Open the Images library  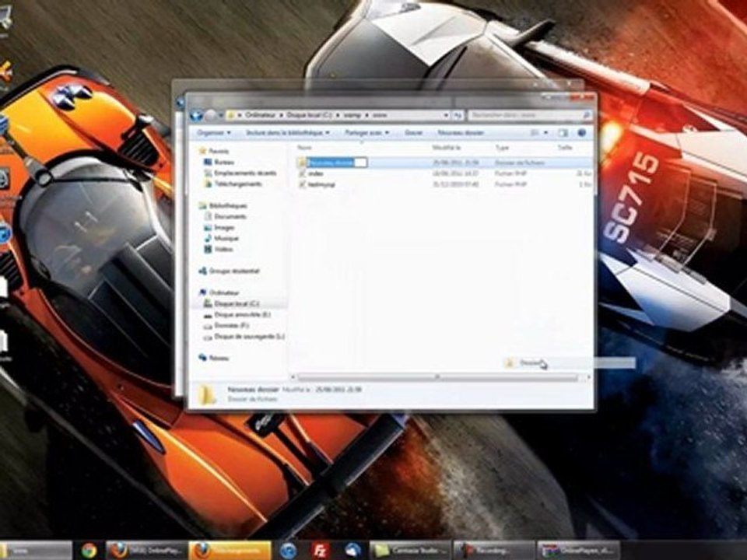coord(224,228)
